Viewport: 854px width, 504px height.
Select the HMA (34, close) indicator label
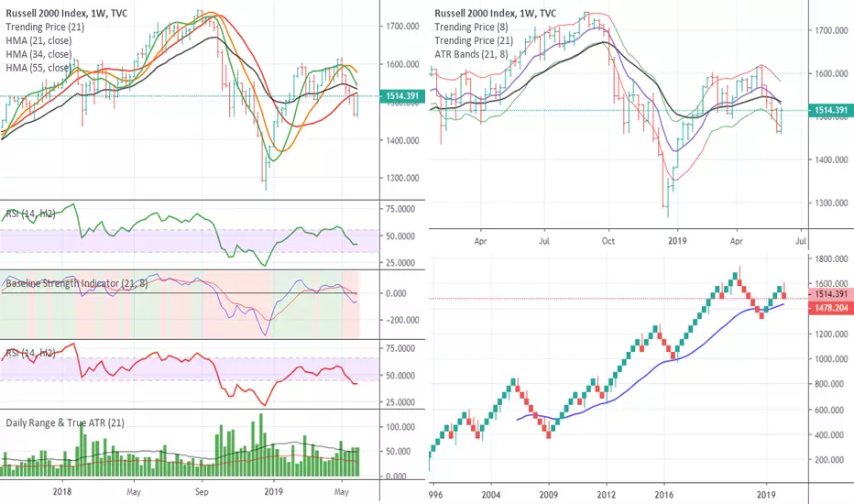(x=38, y=54)
